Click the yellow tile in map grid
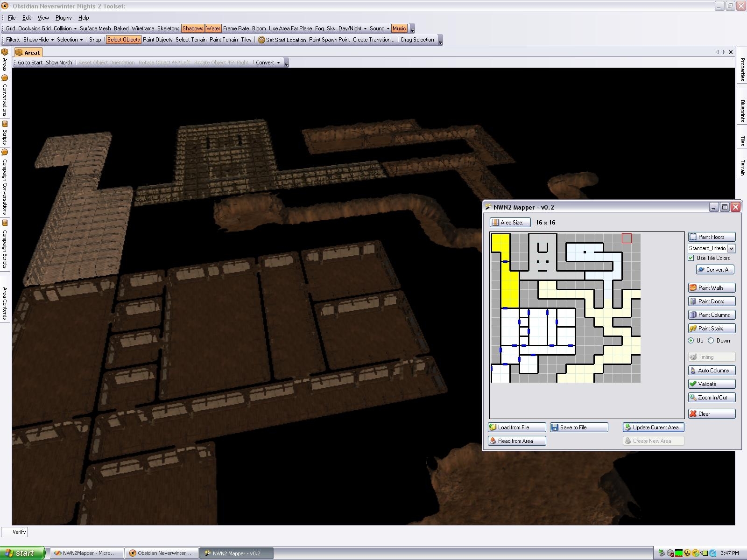This screenshot has width=747, height=560. point(510,289)
